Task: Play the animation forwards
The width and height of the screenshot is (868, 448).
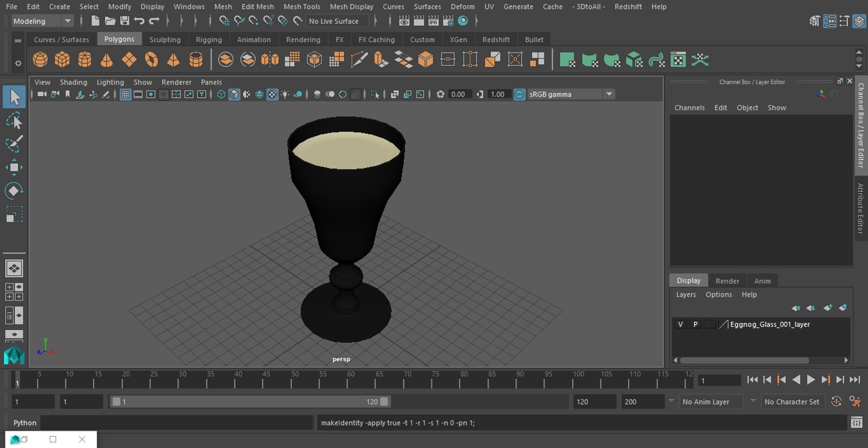Action: click(x=811, y=380)
